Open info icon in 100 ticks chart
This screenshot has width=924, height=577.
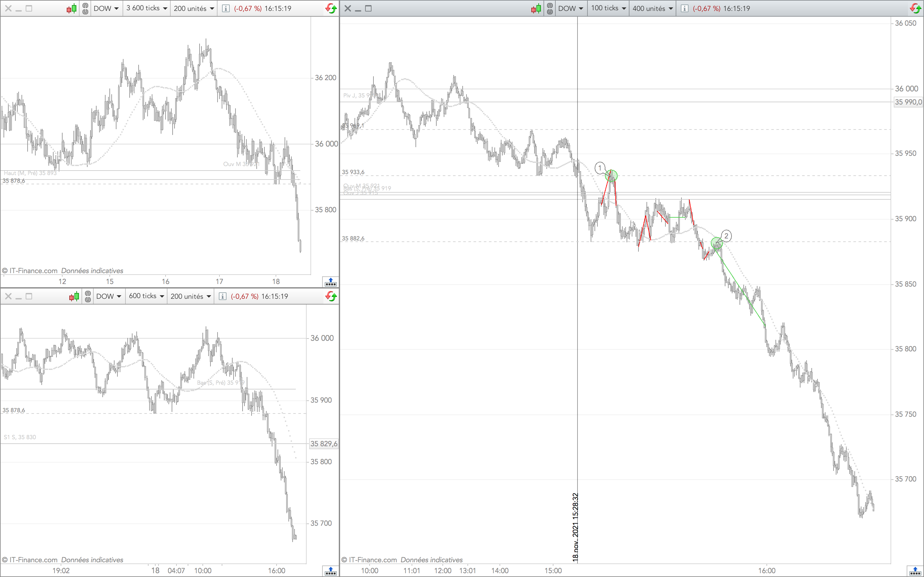pos(684,8)
